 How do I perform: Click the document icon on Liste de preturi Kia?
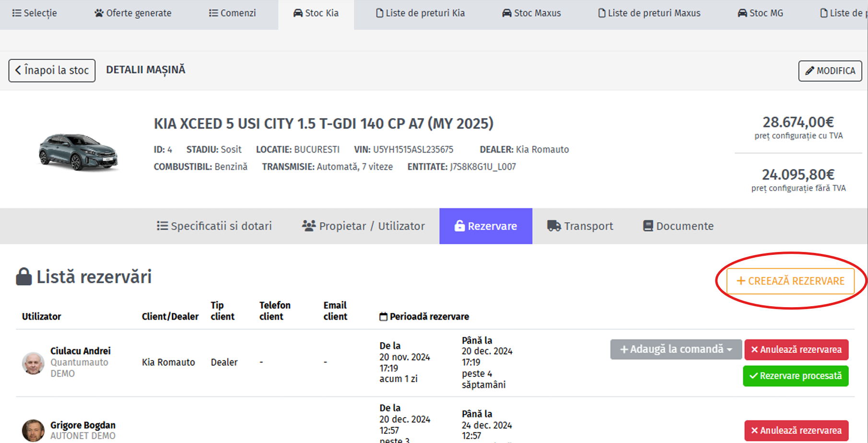click(x=379, y=13)
